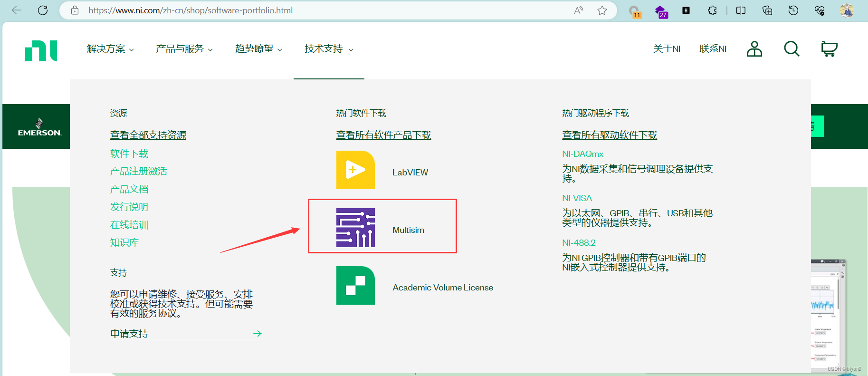This screenshot has height=376, width=868.
Task: Open browser essentials heart icon
Action: (x=820, y=10)
